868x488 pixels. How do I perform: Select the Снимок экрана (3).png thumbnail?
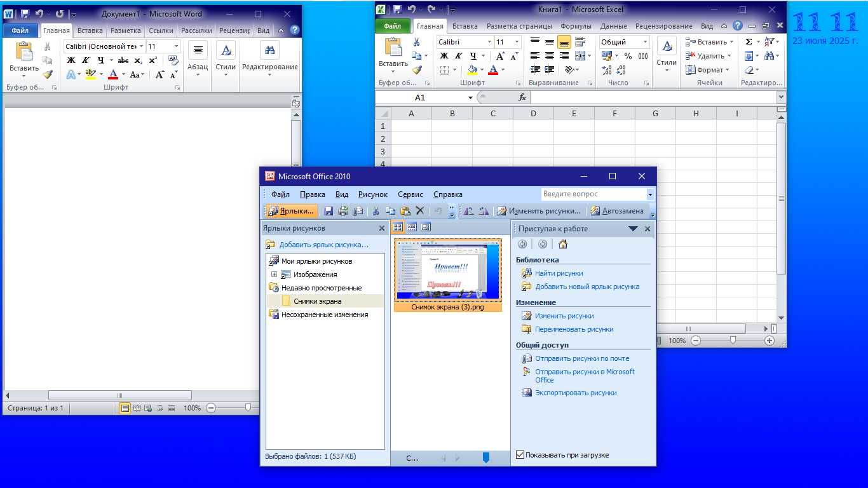click(448, 274)
